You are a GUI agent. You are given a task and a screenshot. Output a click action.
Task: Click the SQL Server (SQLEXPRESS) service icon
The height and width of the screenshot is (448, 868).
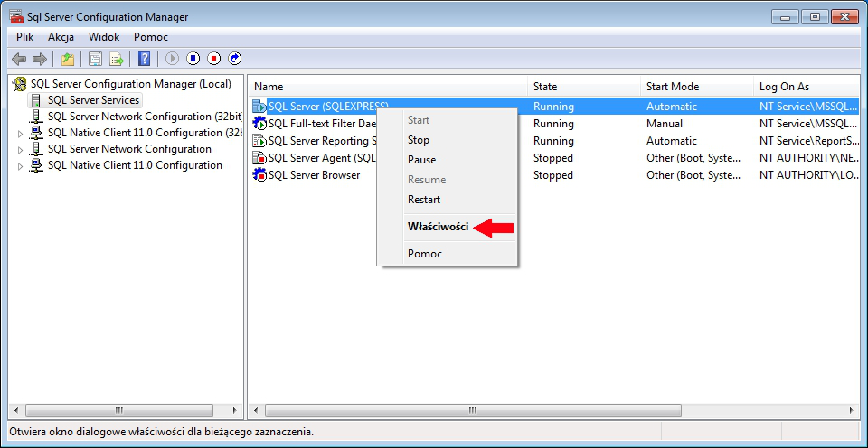(x=259, y=107)
